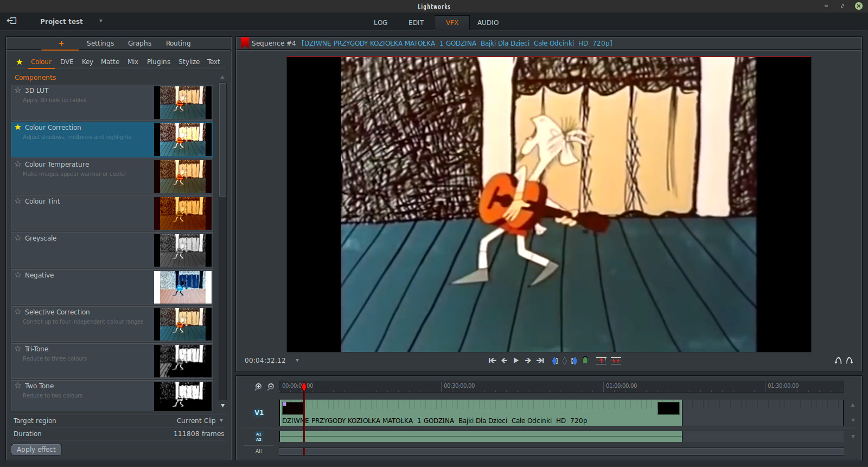This screenshot has width=868, height=467.
Task: Select the Mix effects category
Action: pos(133,62)
